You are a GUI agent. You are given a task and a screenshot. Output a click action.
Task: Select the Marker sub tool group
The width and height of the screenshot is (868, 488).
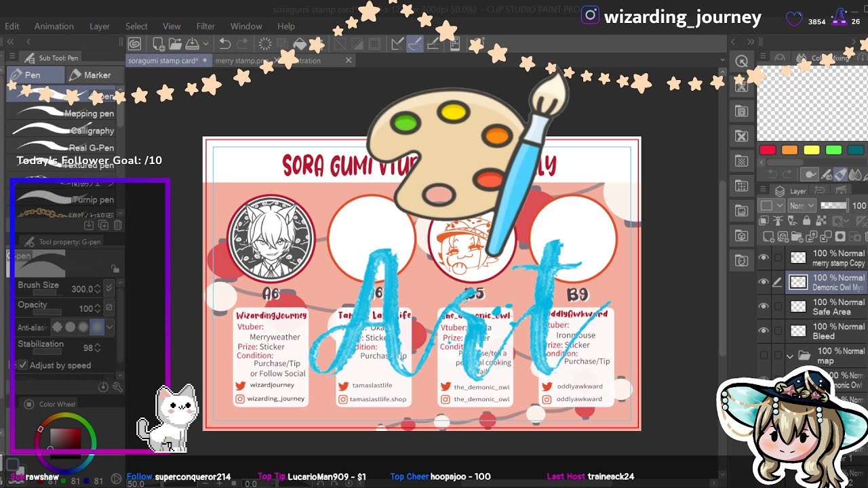pos(95,75)
